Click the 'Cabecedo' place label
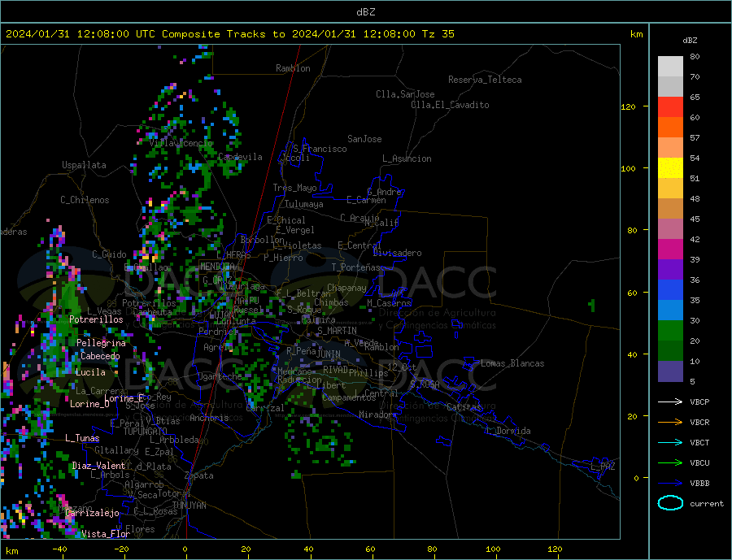 pos(100,356)
